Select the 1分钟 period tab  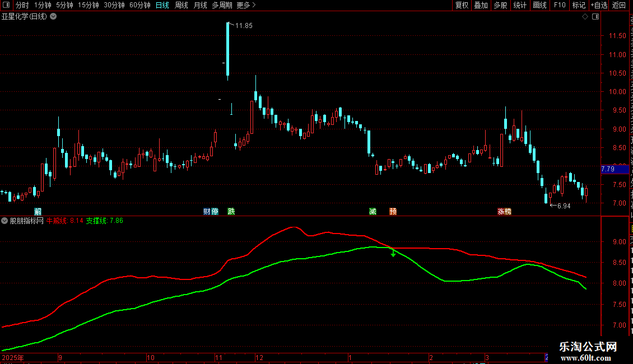(43, 5)
